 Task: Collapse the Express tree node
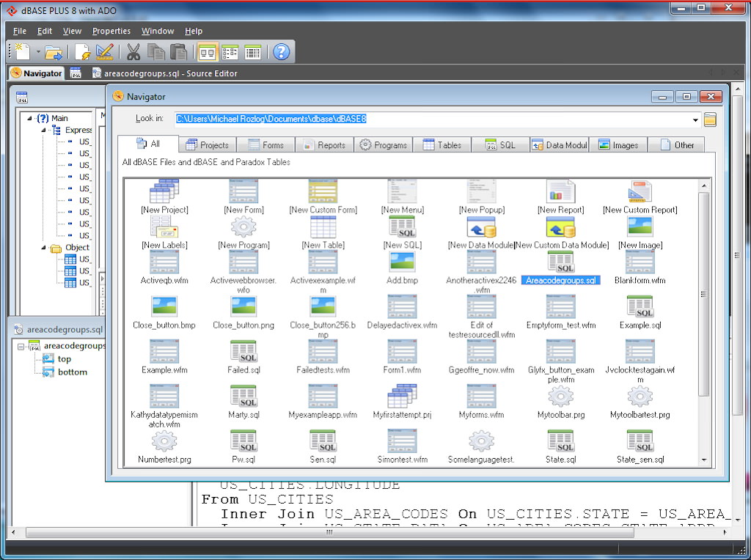pos(43,130)
